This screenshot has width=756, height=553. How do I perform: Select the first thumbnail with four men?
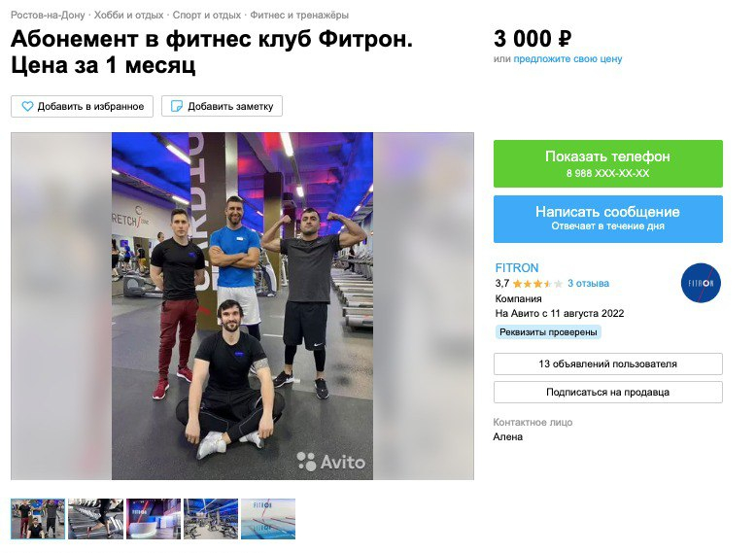pyautogui.click(x=38, y=519)
